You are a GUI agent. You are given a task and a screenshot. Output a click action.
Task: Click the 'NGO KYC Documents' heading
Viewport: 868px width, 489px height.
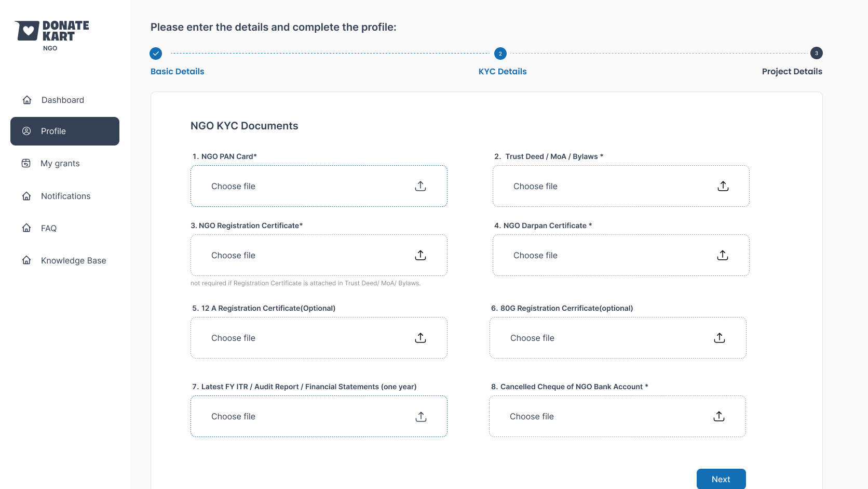click(244, 126)
